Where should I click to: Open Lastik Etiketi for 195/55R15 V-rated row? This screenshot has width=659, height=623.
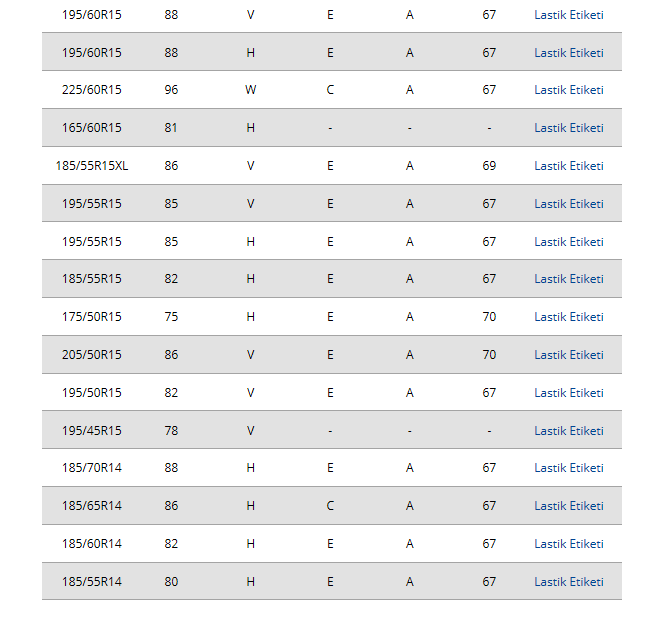568,204
